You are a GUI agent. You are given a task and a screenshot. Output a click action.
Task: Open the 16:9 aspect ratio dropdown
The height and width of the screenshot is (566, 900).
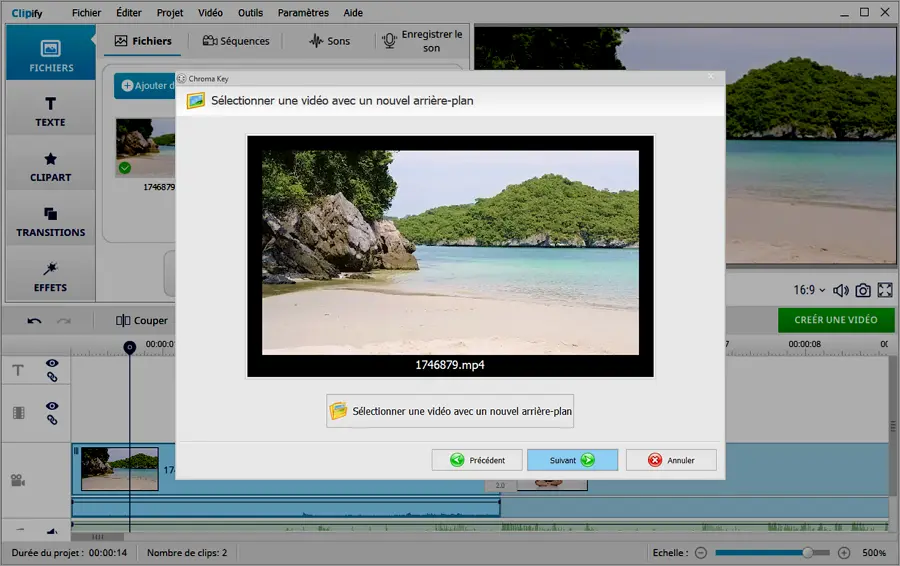809,290
